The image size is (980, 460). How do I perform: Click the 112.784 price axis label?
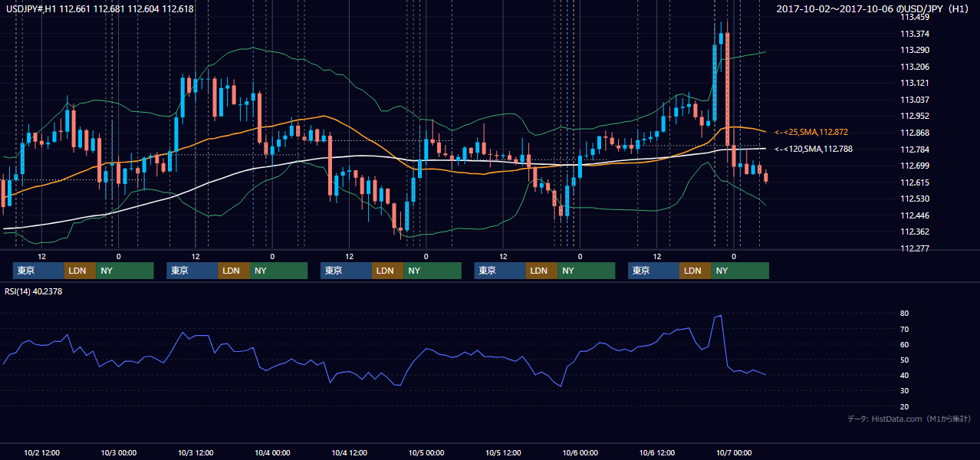(x=915, y=149)
